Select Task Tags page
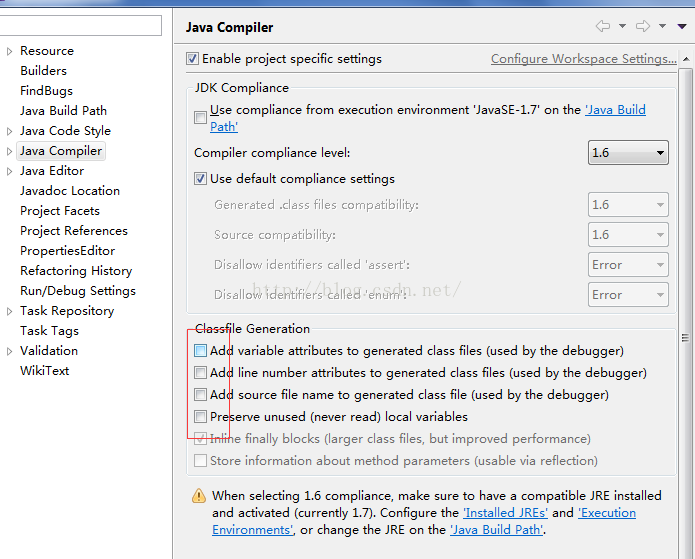695x559 pixels. click(49, 331)
